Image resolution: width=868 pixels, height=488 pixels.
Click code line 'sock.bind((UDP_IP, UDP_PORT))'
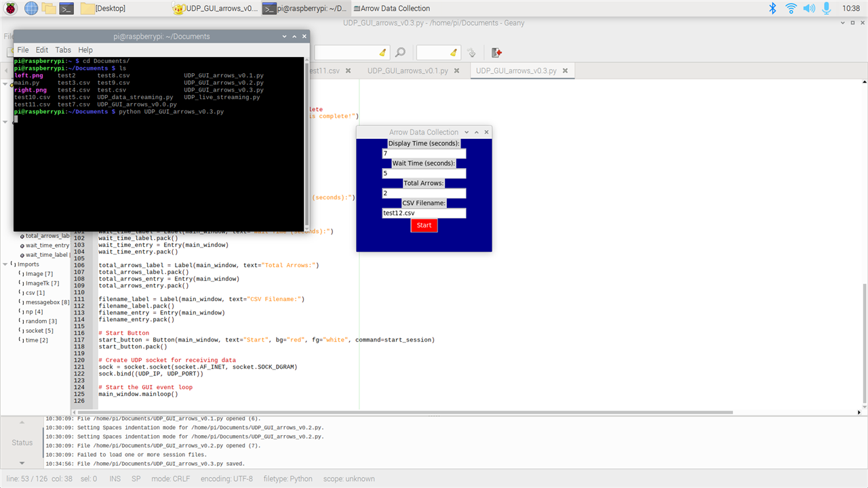151,373
